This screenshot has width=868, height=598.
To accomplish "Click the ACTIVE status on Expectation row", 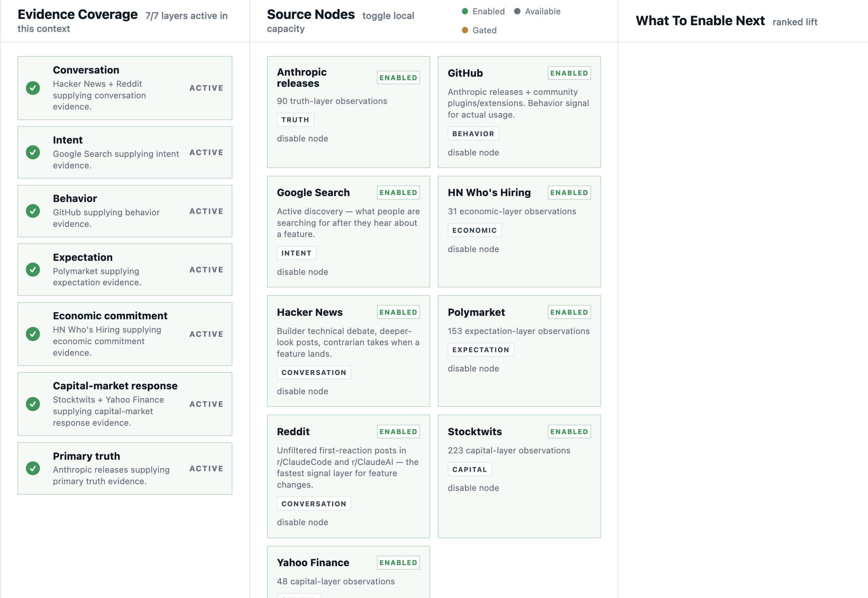I will 206,270.
